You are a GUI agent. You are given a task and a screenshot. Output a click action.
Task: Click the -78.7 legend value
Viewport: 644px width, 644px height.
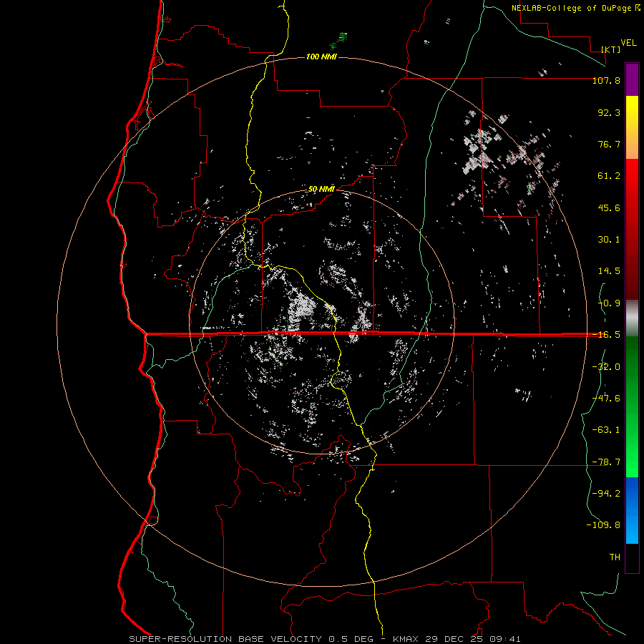[606, 462]
